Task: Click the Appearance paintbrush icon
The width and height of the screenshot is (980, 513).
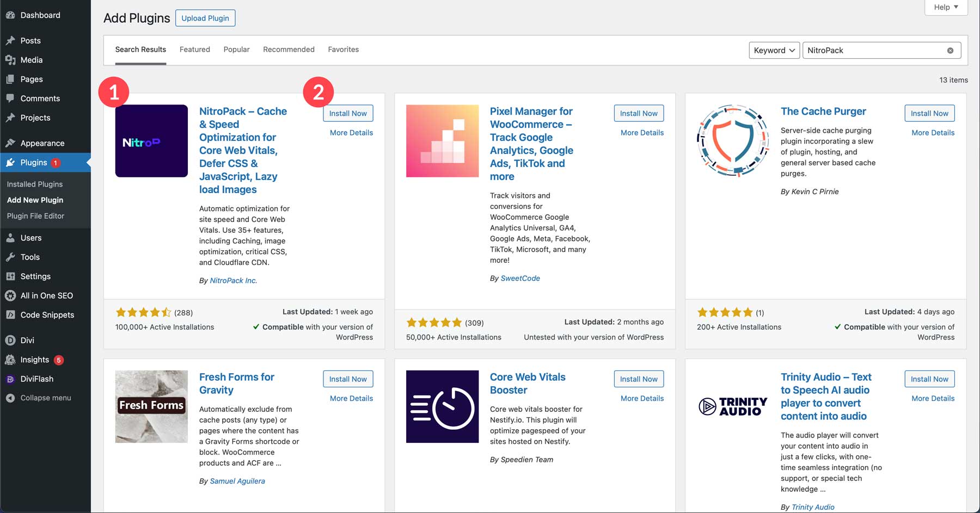Action: tap(10, 143)
